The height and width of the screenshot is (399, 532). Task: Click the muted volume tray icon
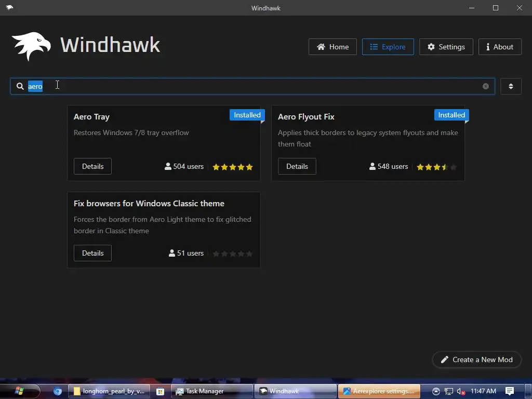[x=461, y=392]
